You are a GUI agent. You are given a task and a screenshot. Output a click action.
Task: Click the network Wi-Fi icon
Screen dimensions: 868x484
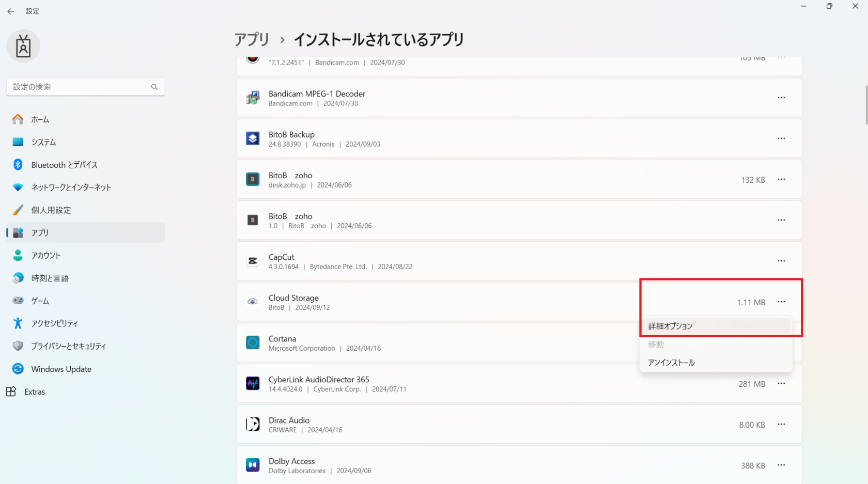click(18, 188)
